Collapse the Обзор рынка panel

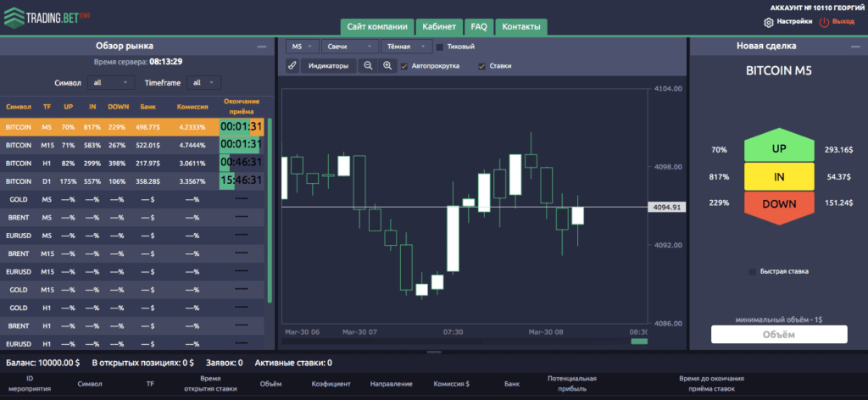(x=261, y=47)
